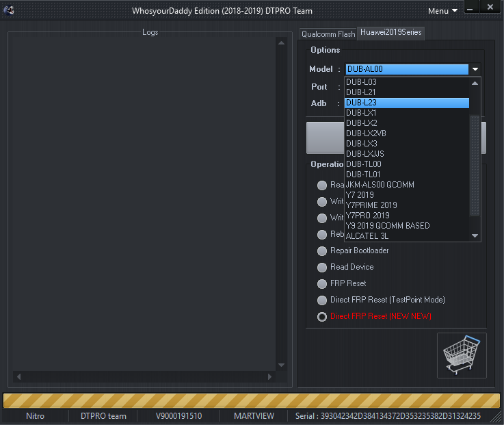Select Y7PRO 2019 model entry
504x425 pixels.
click(407, 216)
